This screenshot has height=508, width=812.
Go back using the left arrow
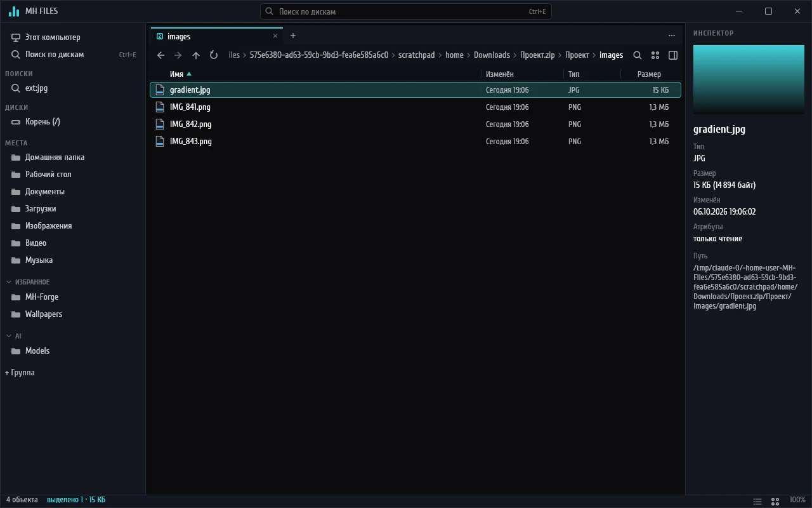tap(160, 55)
